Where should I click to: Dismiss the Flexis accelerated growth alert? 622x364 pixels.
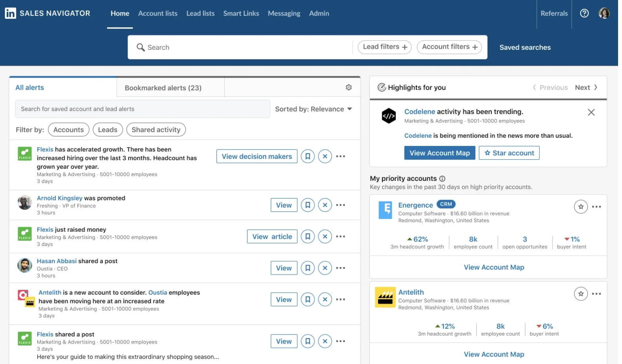325,157
